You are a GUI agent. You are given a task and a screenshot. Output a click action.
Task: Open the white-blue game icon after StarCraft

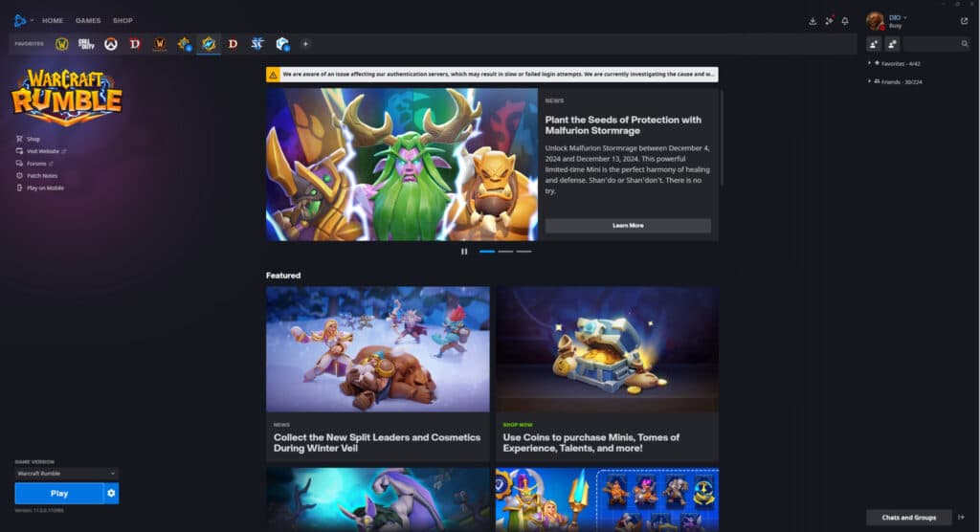point(282,44)
